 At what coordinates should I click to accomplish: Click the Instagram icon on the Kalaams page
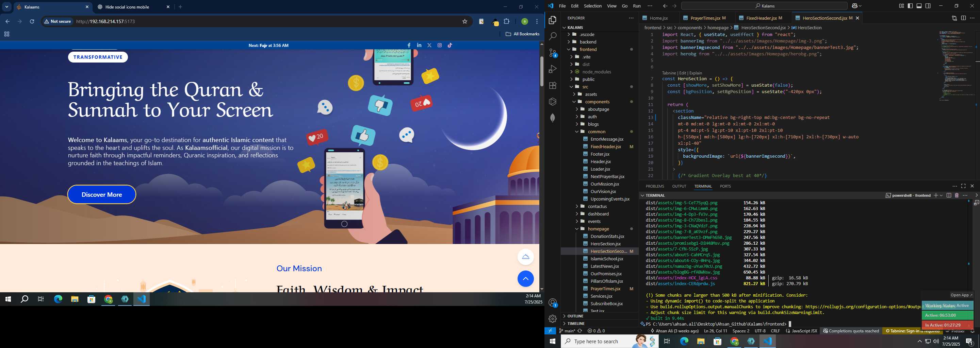point(440,45)
